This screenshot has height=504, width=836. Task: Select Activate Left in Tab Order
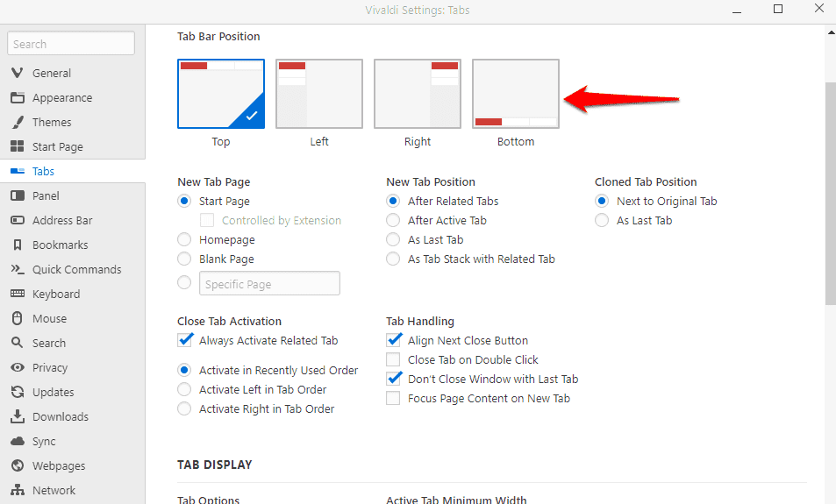(x=184, y=389)
